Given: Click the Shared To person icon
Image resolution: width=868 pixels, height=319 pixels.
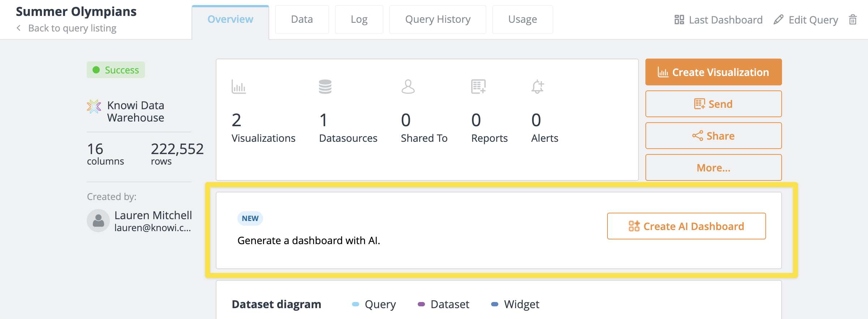Looking at the screenshot, I should [x=408, y=87].
